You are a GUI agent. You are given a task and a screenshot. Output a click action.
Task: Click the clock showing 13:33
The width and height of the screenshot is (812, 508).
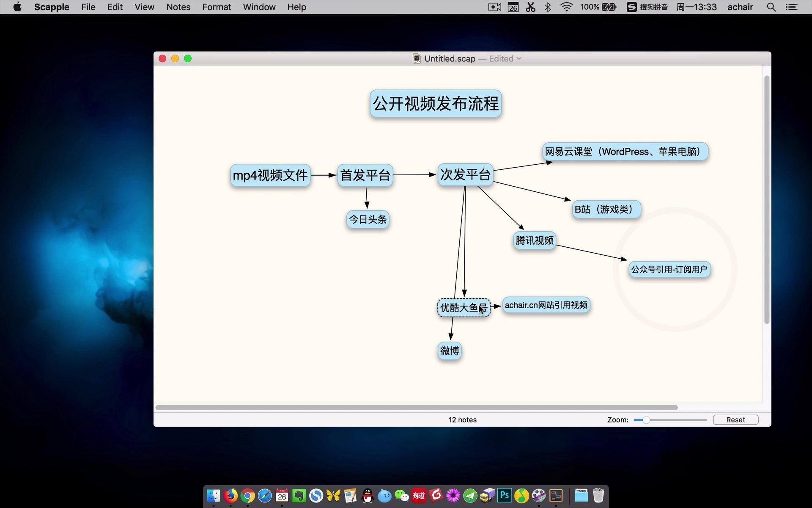point(697,7)
